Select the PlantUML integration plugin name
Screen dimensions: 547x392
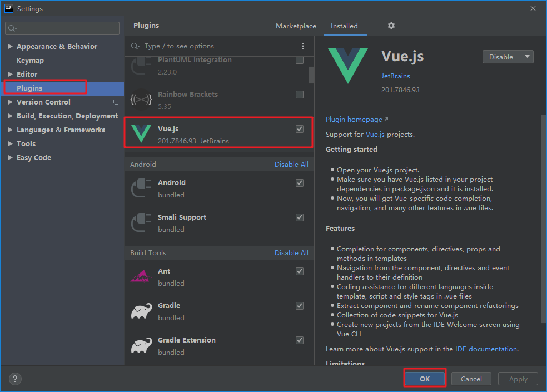coord(195,59)
